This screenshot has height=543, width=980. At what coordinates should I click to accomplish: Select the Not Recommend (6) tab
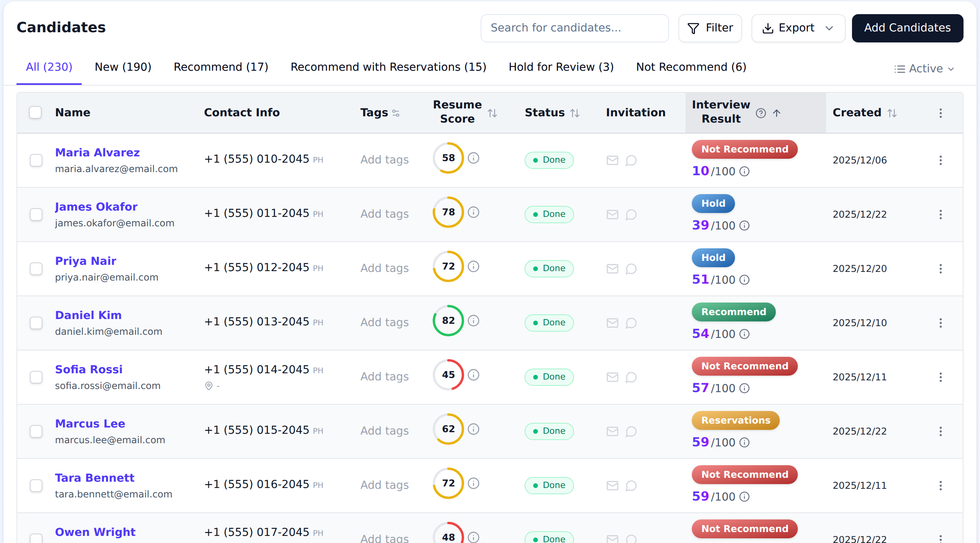pyautogui.click(x=691, y=67)
